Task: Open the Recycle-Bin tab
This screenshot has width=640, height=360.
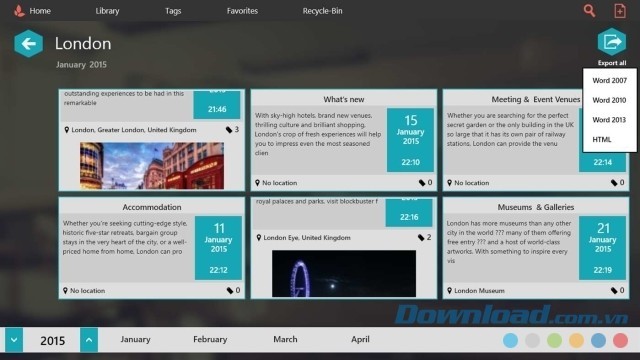Action: tap(322, 11)
